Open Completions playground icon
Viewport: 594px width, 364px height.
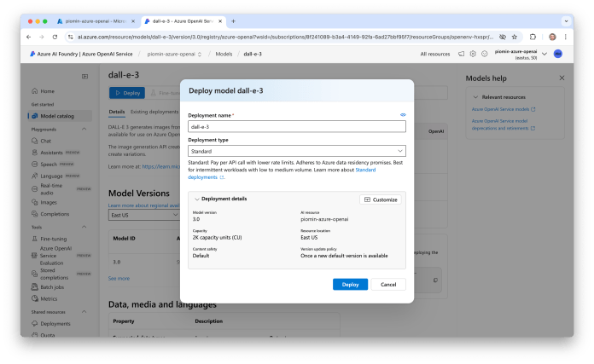coord(34,214)
